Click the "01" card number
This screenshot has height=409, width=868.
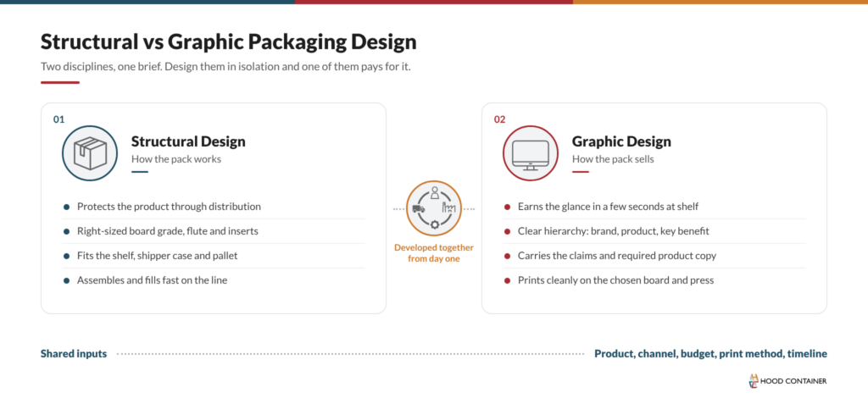click(x=58, y=119)
